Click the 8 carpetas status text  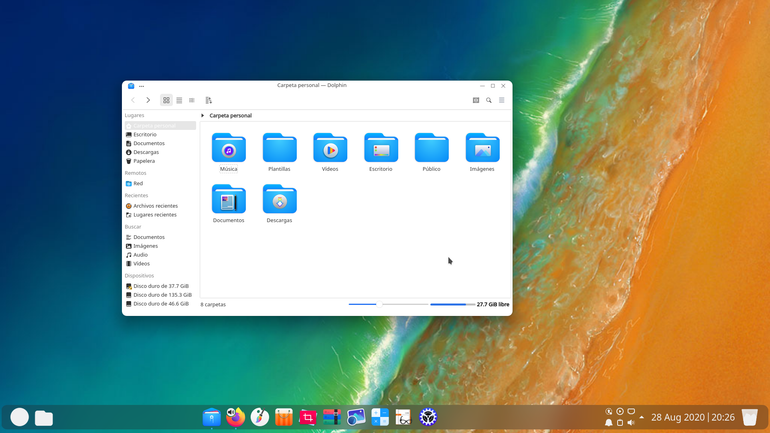click(213, 304)
